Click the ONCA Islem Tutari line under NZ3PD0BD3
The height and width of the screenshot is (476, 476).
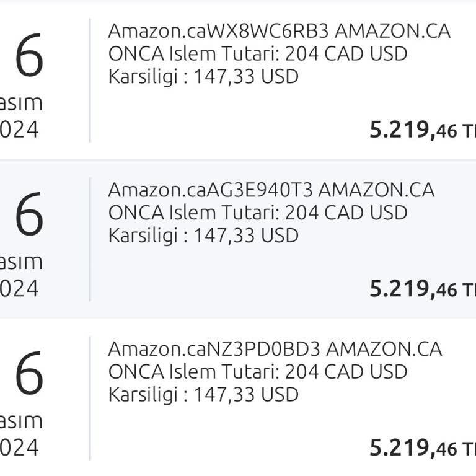pyautogui.click(x=258, y=372)
